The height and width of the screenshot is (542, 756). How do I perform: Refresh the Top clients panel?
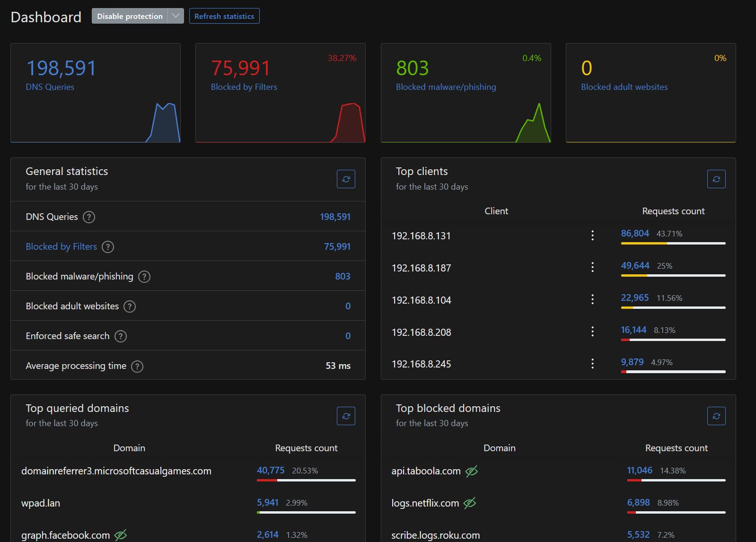click(x=716, y=179)
